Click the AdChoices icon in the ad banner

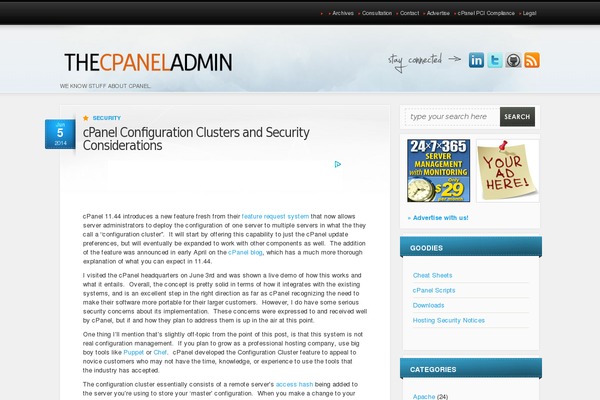pos(338,164)
